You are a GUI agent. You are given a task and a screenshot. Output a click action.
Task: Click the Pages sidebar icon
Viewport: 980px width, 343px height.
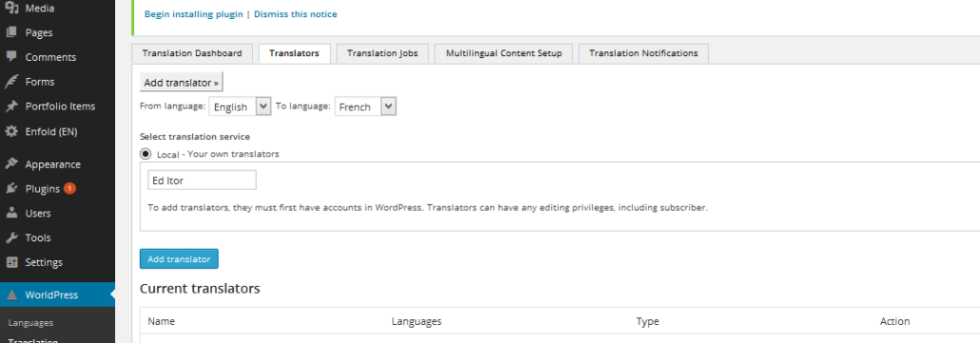click(11, 32)
